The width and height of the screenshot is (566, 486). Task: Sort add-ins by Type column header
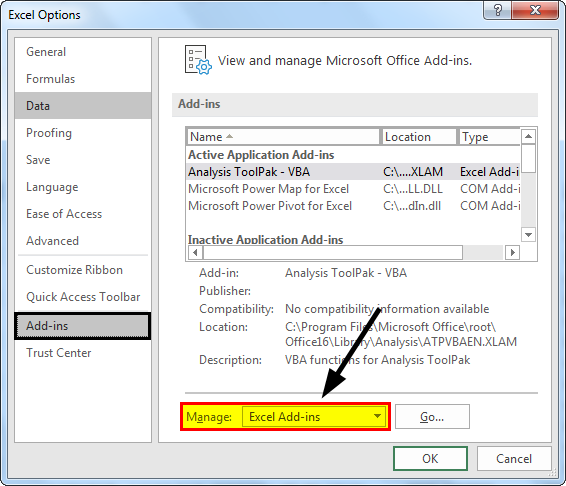489,137
